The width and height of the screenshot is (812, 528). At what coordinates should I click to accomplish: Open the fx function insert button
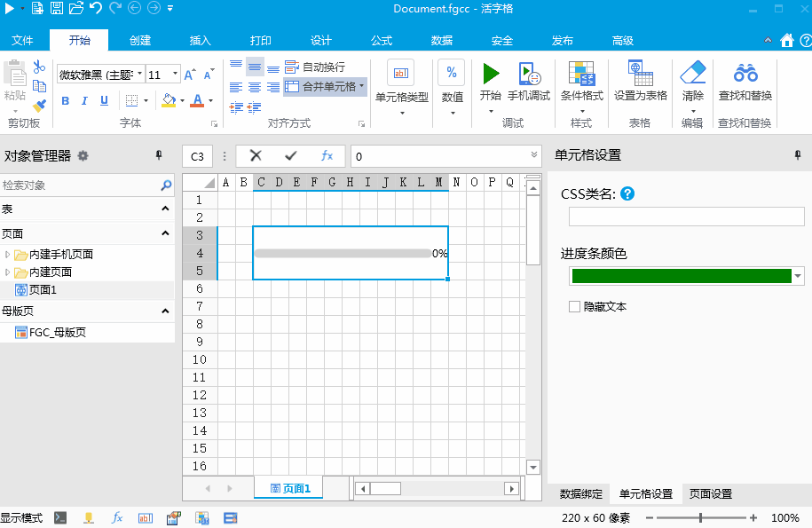tap(327, 156)
